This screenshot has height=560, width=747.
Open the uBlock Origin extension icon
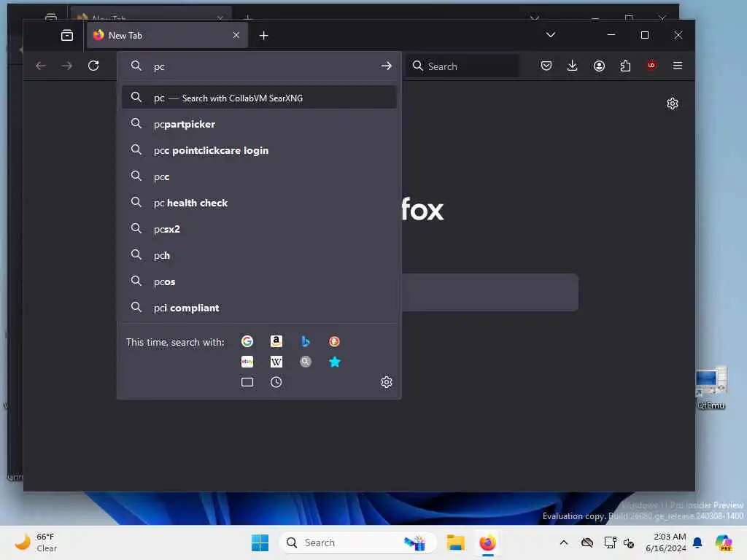[651, 66]
